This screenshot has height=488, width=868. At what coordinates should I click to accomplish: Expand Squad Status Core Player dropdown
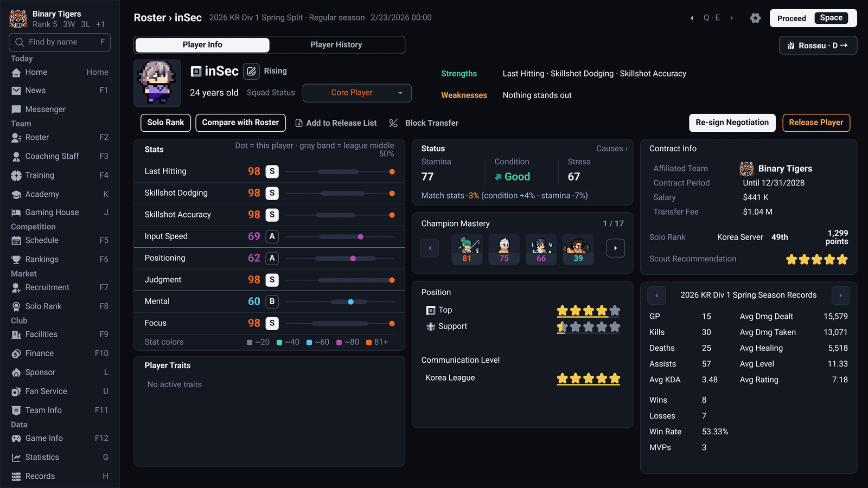(x=357, y=93)
